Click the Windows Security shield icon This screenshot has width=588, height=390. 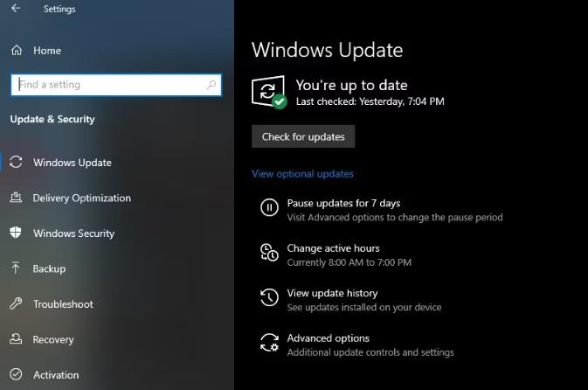tap(16, 233)
